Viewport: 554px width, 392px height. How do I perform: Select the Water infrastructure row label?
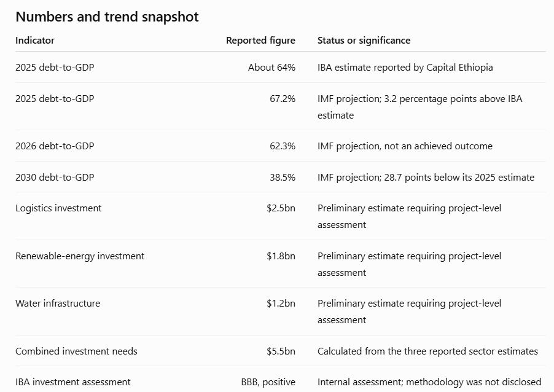[x=58, y=304]
